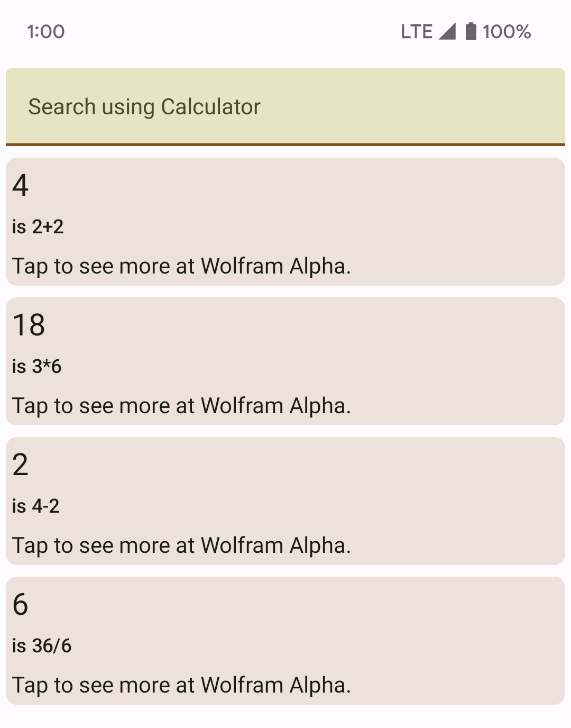Tap the 1:00 clock in status bar
The width and height of the screenshot is (571, 728).
click(x=46, y=32)
